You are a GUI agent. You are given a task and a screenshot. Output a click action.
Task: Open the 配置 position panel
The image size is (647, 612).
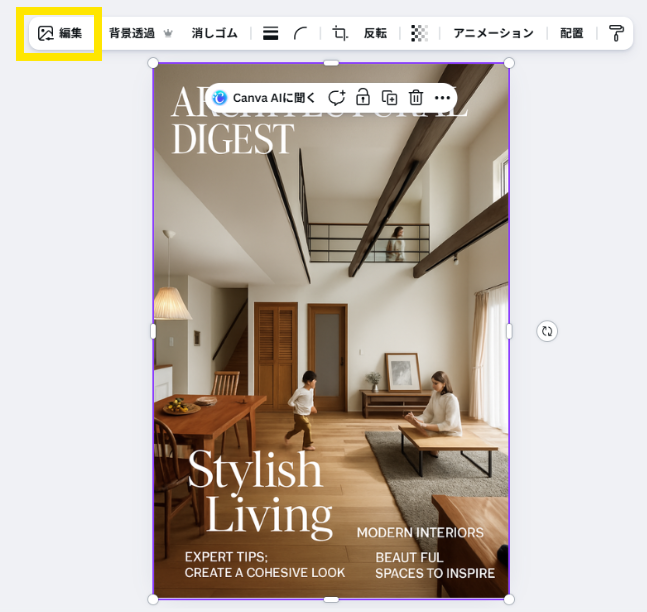(x=571, y=33)
